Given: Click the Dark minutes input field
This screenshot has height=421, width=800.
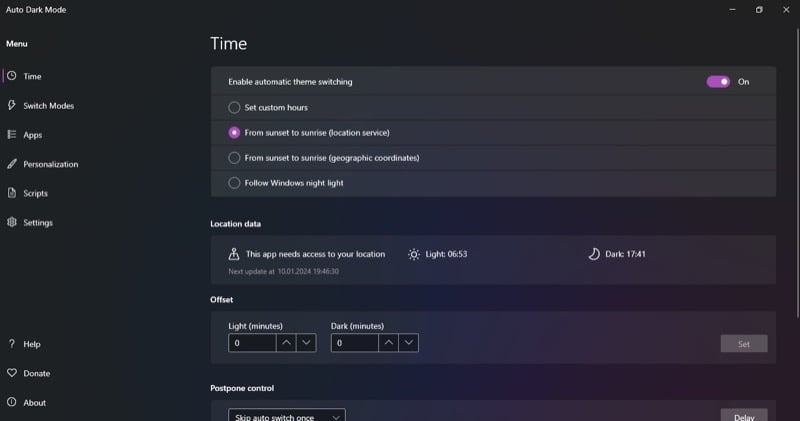Looking at the screenshot, I should (355, 343).
